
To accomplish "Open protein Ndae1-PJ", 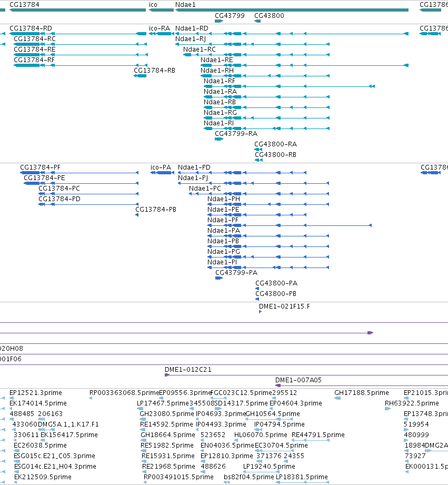I will pyautogui.click(x=193, y=177).
